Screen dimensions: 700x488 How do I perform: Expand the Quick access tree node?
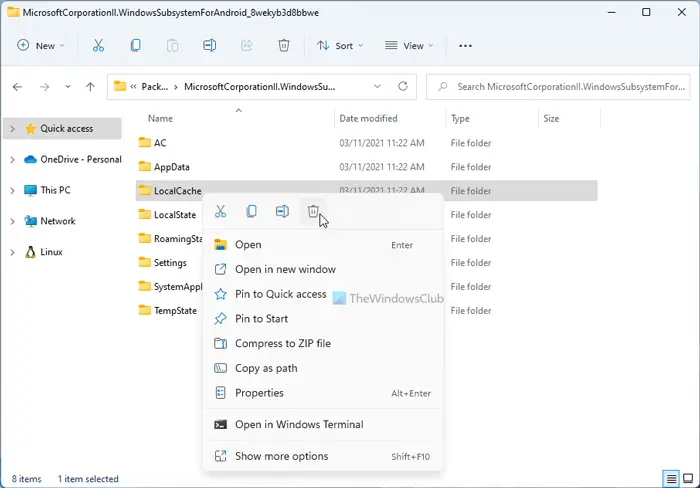click(12, 129)
